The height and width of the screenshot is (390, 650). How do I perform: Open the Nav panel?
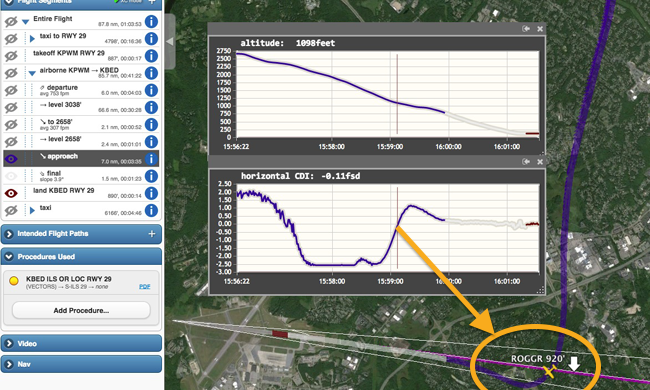pyautogui.click(x=81, y=364)
